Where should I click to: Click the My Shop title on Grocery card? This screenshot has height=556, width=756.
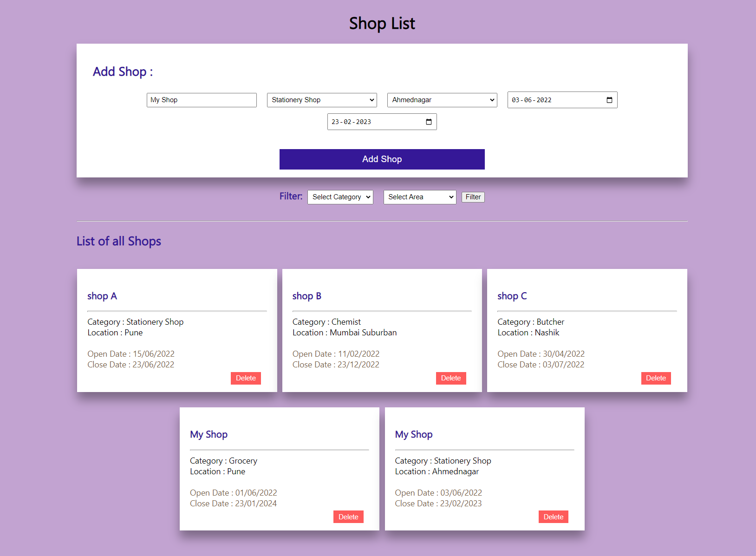click(x=209, y=435)
